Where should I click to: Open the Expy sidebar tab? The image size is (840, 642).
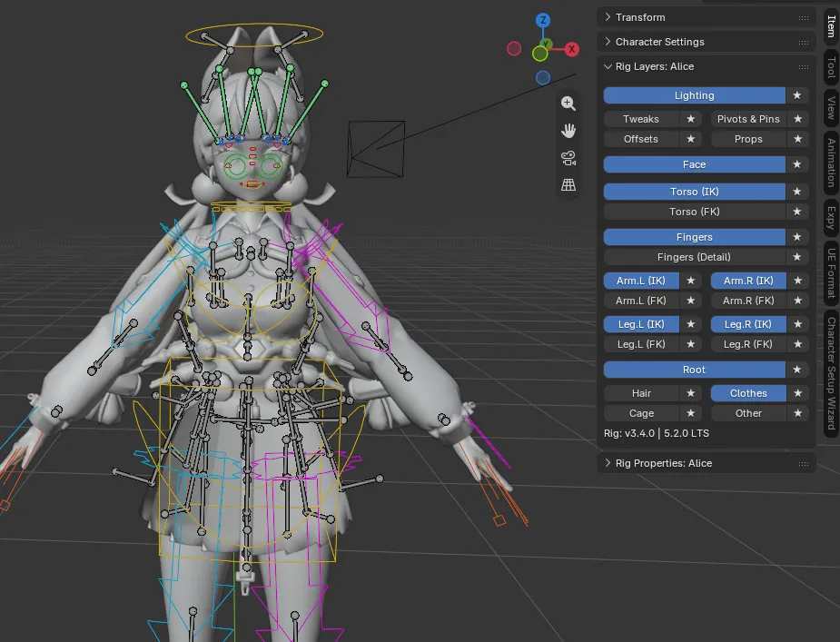832,218
